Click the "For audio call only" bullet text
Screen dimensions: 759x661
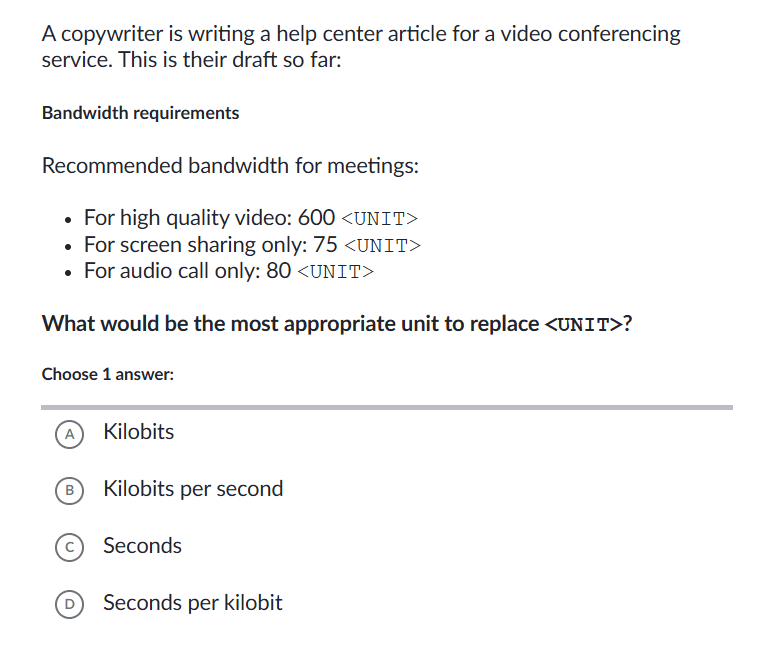pos(171,271)
